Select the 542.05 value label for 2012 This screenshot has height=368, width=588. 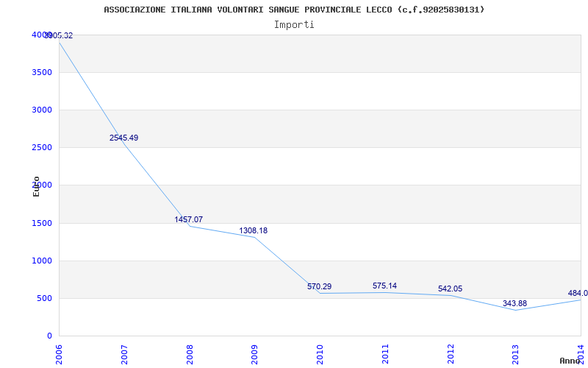tap(448, 289)
